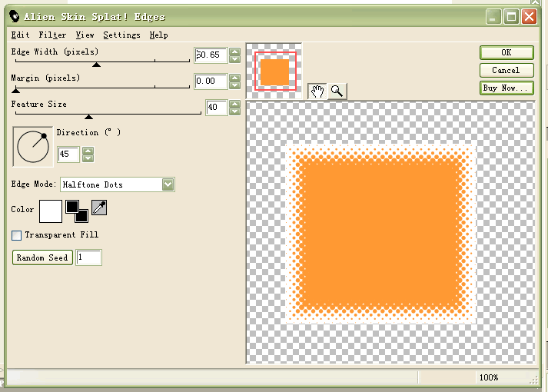
Task: Click the black foreground/background color icon
Action: tap(77, 211)
